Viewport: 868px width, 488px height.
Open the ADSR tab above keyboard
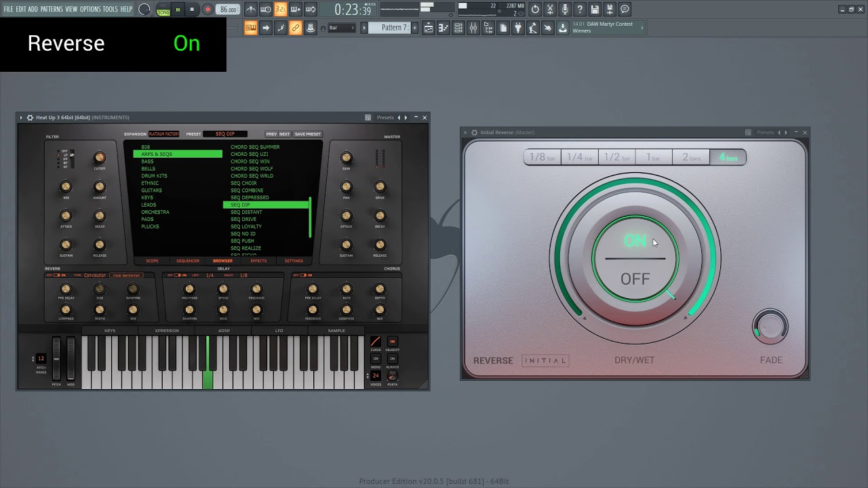tap(224, 331)
